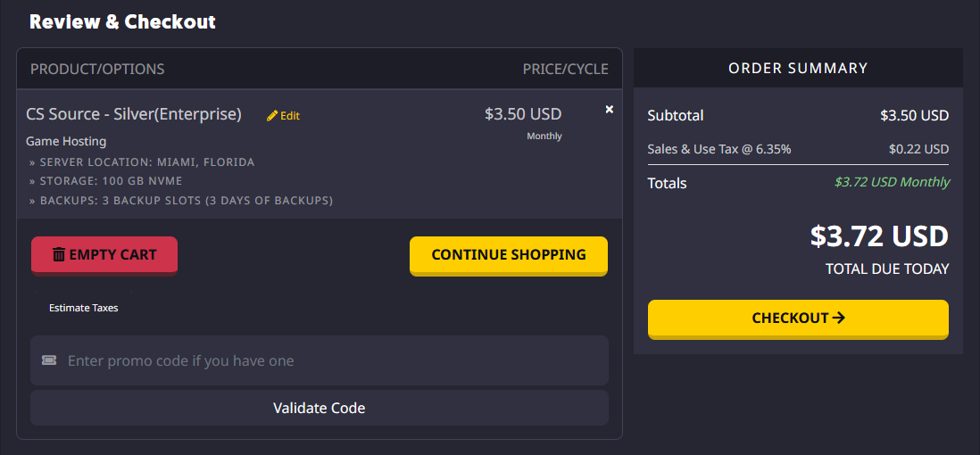Click the ticket icon in promo field
The width and height of the screenshot is (980, 455).
(49, 360)
